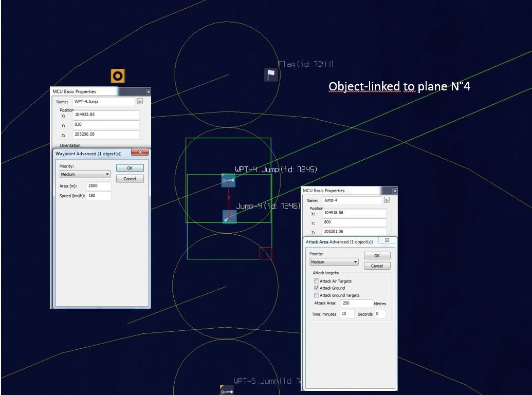532x395 pixels.
Task: Open arrow button next to Jump-4 name
Action: (x=387, y=200)
